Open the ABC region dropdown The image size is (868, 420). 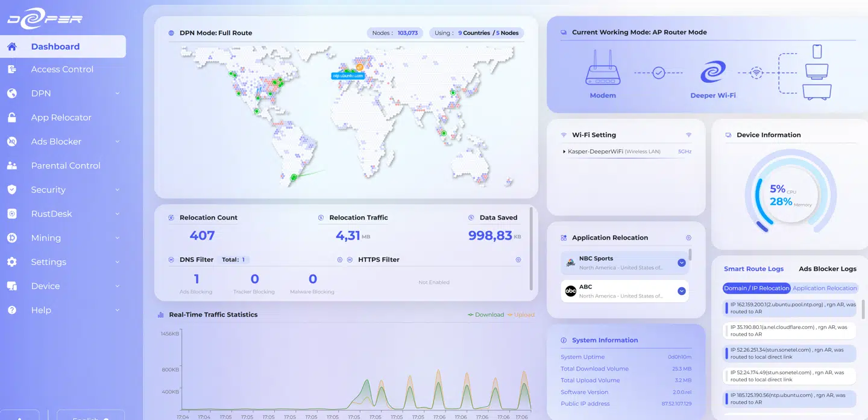point(682,291)
